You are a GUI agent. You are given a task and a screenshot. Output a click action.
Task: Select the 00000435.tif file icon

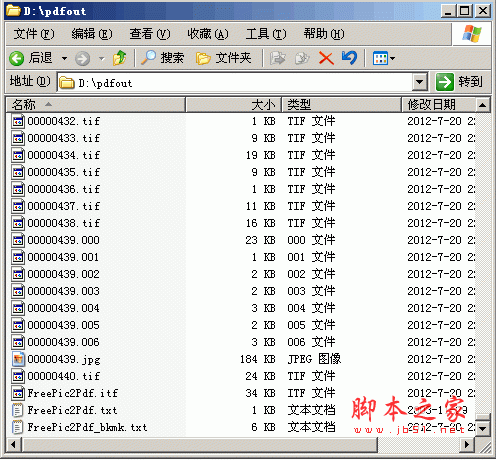point(18,172)
